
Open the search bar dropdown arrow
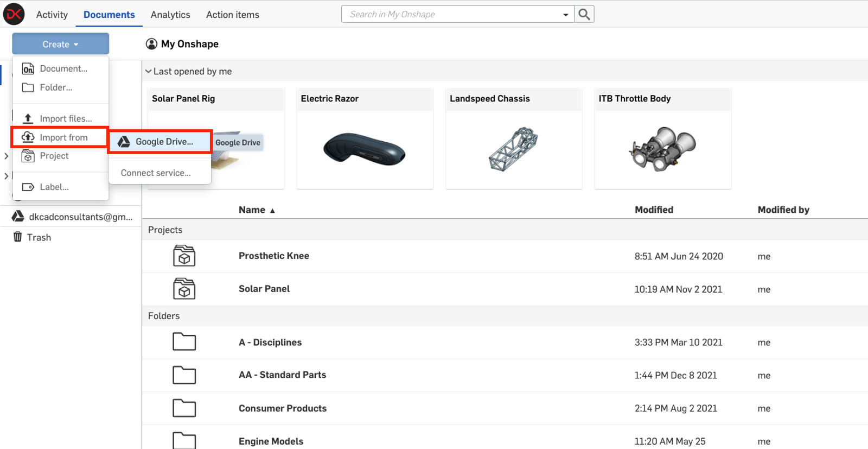[565, 14]
